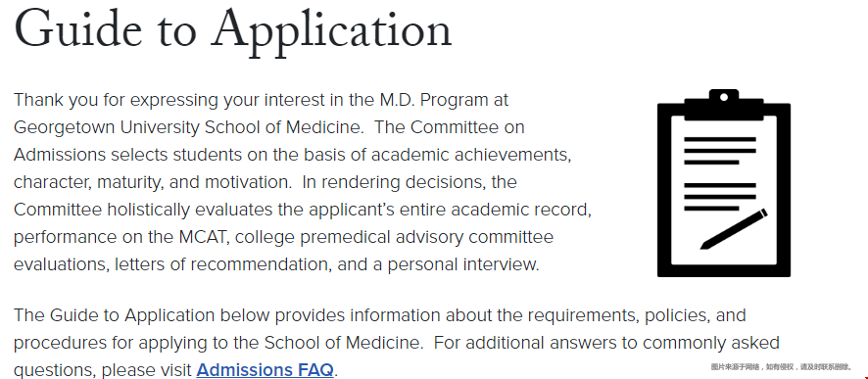Click the clipboard application icon
The image size is (868, 379).
coord(724,182)
